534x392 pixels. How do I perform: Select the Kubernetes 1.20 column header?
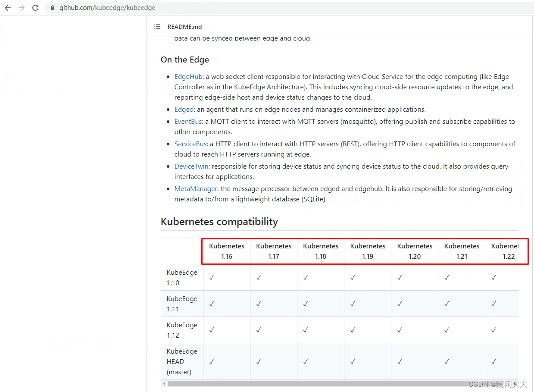click(x=415, y=251)
